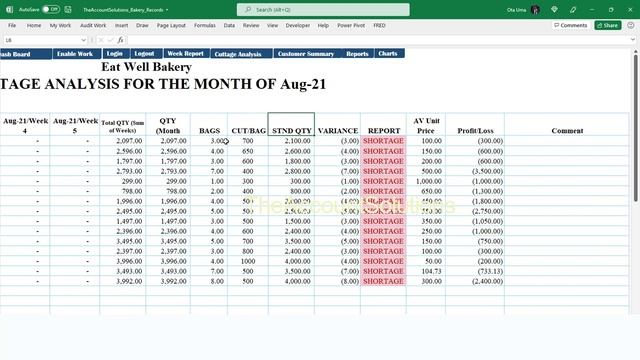Click the scroll-up arrow of the vertical scrollbar

(x=636, y=51)
